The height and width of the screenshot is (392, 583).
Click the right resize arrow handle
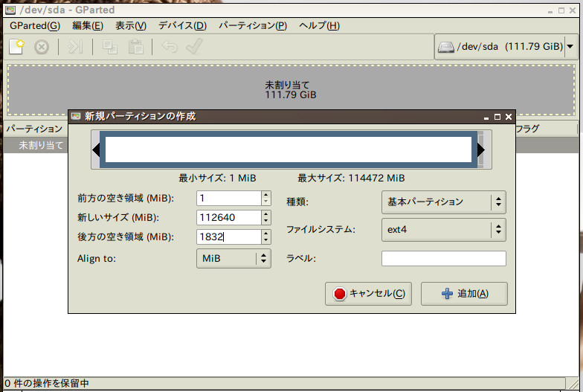pyautogui.click(x=481, y=150)
